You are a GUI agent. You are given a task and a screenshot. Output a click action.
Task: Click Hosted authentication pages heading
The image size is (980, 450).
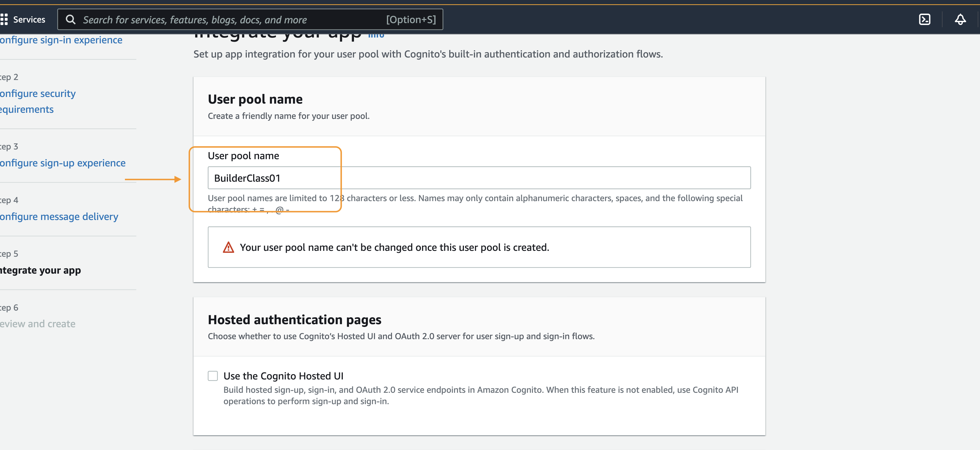pos(295,320)
